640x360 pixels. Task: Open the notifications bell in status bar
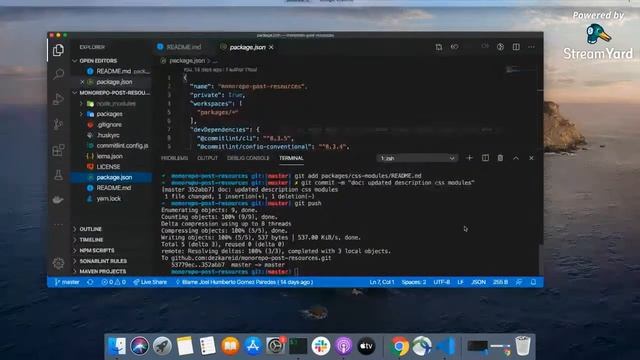[x=533, y=282]
